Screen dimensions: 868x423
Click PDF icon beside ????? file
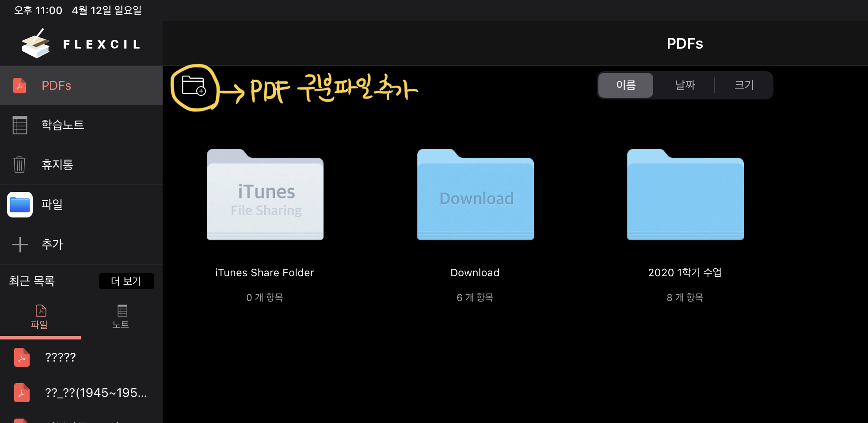(x=22, y=357)
